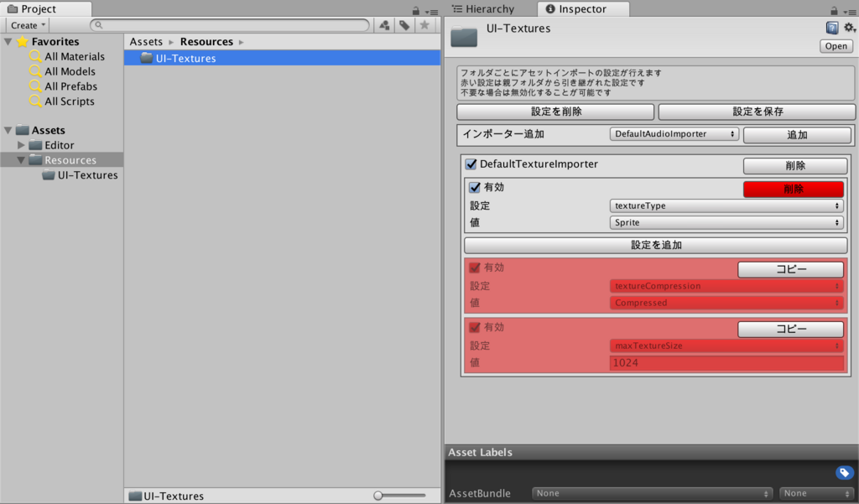Click コピー button for maxTextureSize

coord(790,330)
